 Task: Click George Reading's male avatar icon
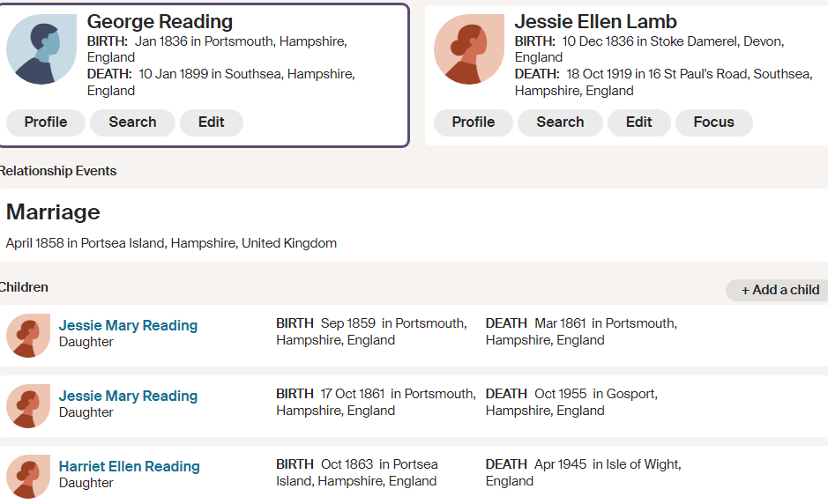(x=41, y=49)
